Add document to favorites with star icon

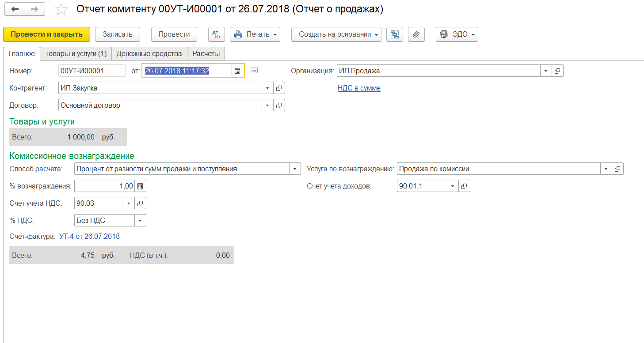61,10
